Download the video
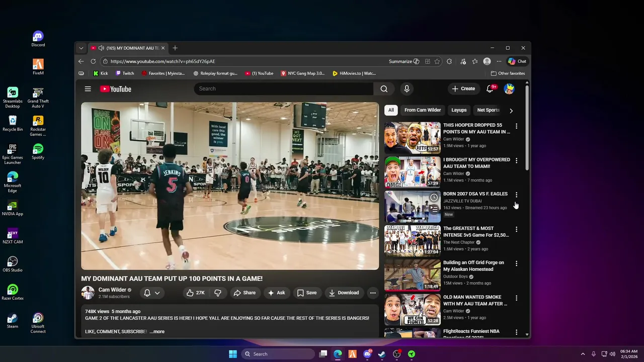 [x=344, y=293]
